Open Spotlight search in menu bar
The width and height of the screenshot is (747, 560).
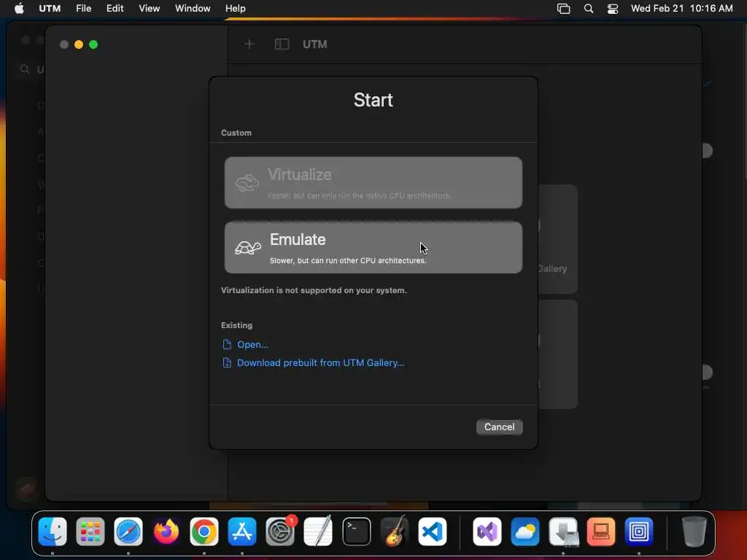point(589,9)
